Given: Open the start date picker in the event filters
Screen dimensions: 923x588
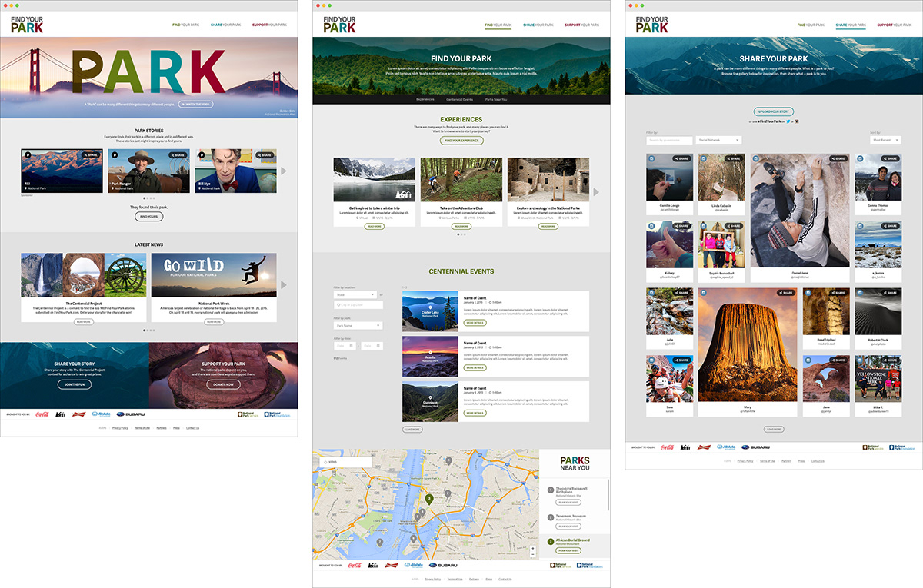Looking at the screenshot, I should click(x=344, y=346).
